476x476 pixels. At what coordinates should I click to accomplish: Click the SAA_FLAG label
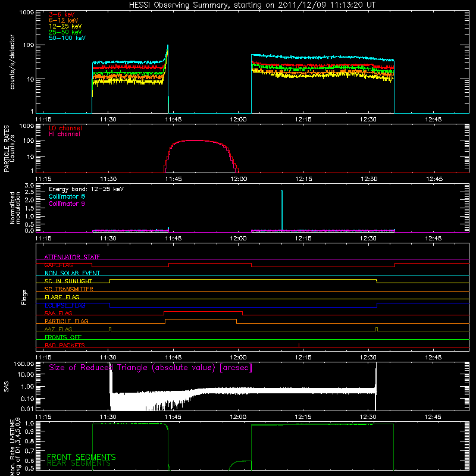click(x=58, y=313)
